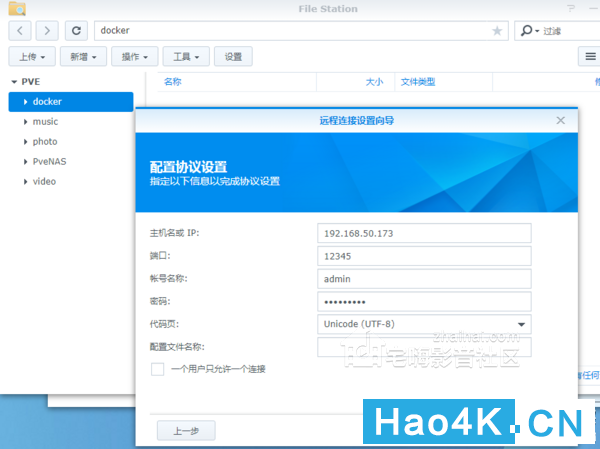The image size is (600, 449).
Task: Refresh the docker folder listing
Action: coord(76,31)
